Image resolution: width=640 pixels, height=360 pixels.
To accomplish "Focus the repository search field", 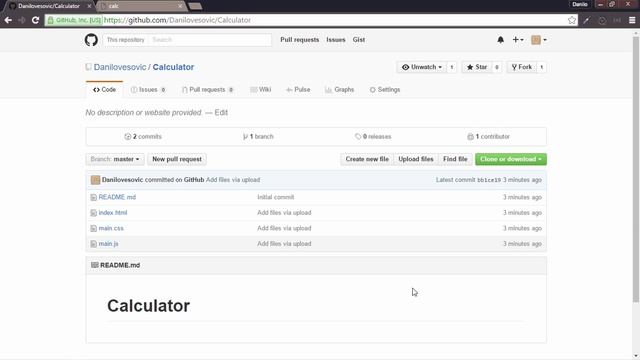I will (209, 40).
